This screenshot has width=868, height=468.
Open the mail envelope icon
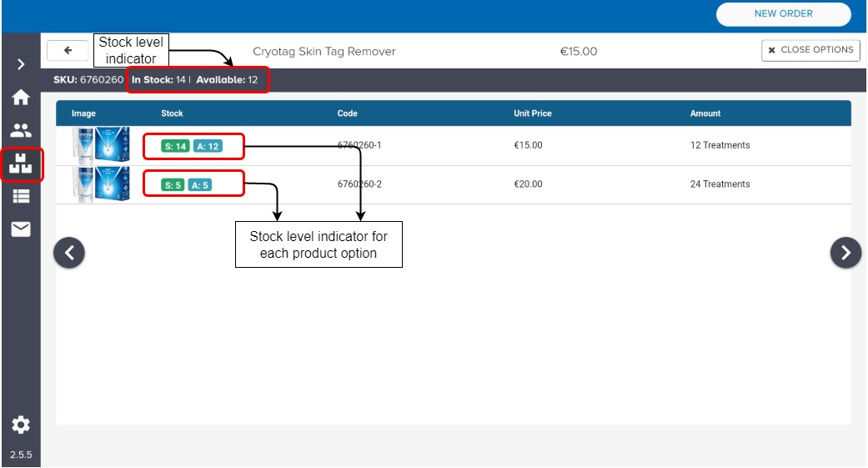21,229
